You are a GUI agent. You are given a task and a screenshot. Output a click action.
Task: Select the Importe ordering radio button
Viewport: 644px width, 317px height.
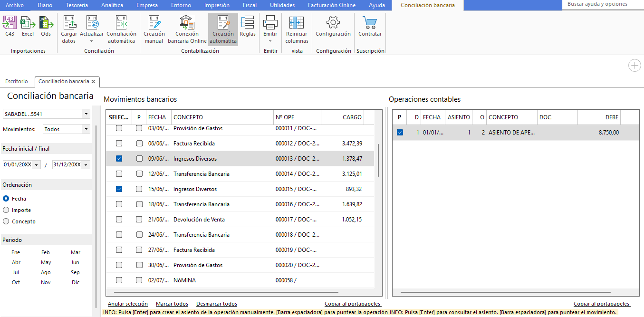coord(6,210)
